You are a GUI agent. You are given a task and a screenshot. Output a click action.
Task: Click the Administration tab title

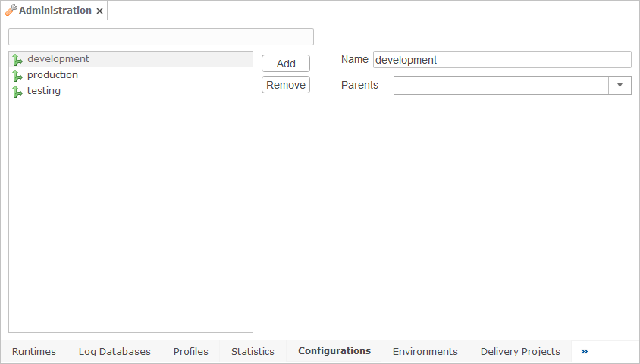[55, 10]
